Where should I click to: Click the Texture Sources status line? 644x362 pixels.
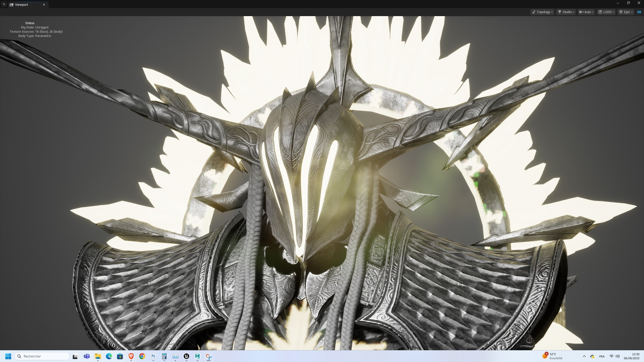coord(36,32)
